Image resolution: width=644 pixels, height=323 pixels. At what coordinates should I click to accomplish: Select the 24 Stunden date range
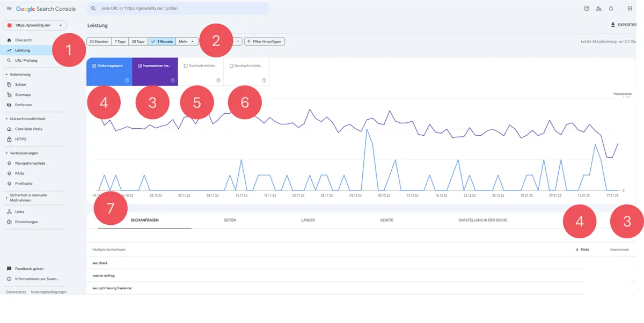(x=99, y=41)
